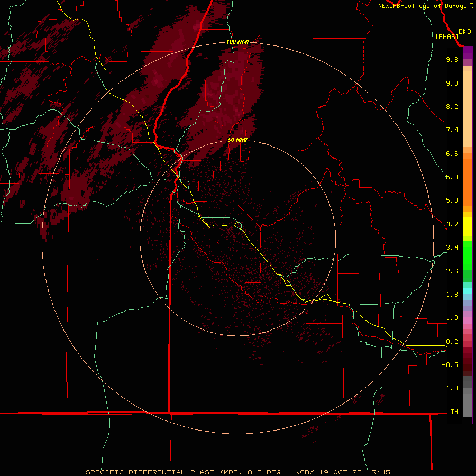The width and height of the screenshot is (476, 476).
Task: Click the -1.3 scale value
Action: point(450,388)
